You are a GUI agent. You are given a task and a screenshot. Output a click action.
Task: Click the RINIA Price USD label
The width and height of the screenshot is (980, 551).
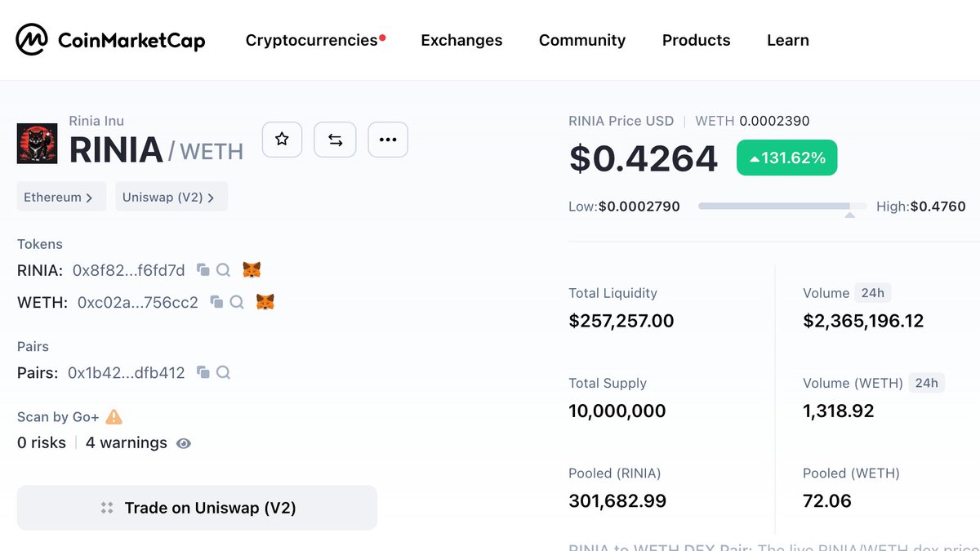click(x=621, y=121)
